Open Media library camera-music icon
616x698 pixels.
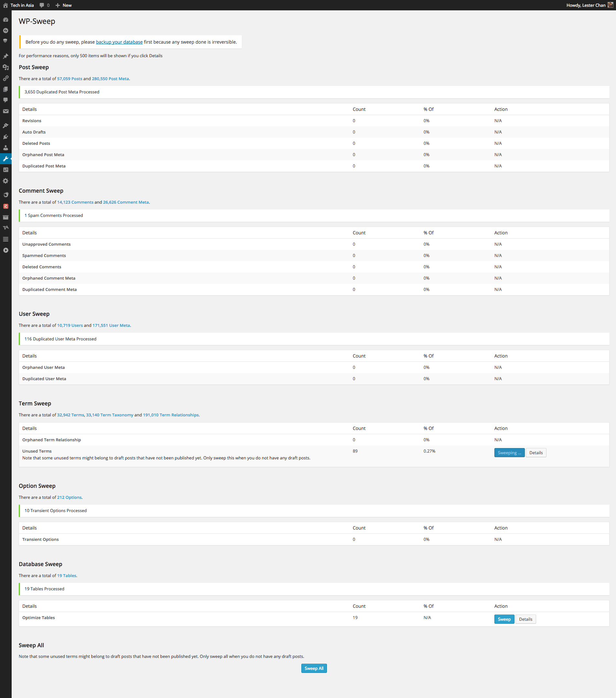[5, 67]
